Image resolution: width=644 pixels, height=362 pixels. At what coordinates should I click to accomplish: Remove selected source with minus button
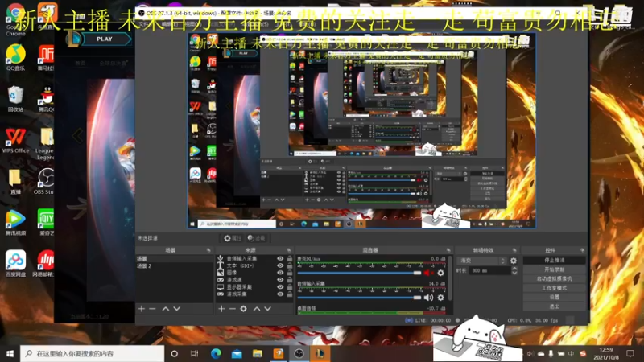coord(232,309)
